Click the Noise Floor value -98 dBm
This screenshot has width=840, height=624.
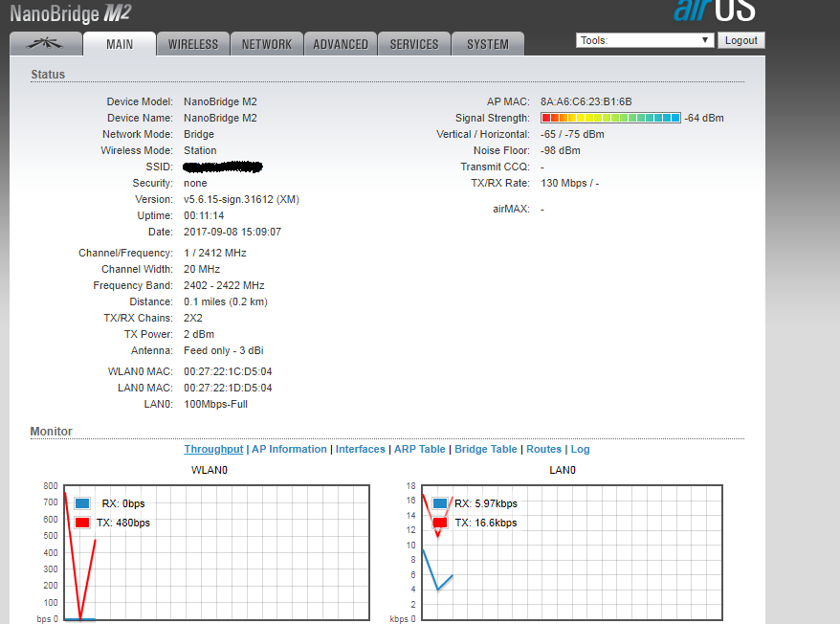click(561, 150)
